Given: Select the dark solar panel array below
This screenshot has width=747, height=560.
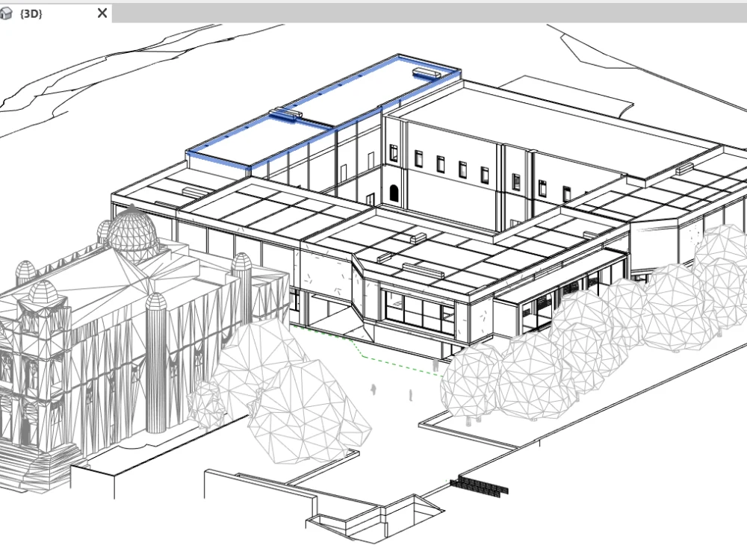Looking at the screenshot, I should [478, 485].
